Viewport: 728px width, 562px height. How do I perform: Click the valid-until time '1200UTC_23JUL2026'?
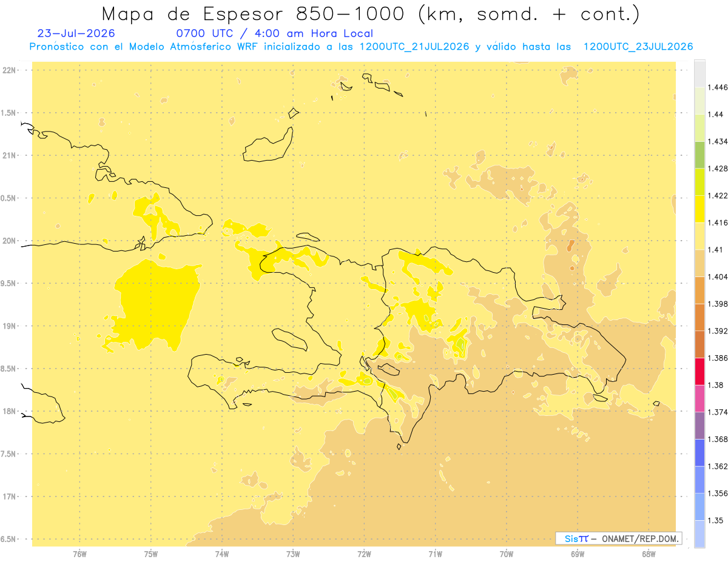pyautogui.click(x=638, y=47)
